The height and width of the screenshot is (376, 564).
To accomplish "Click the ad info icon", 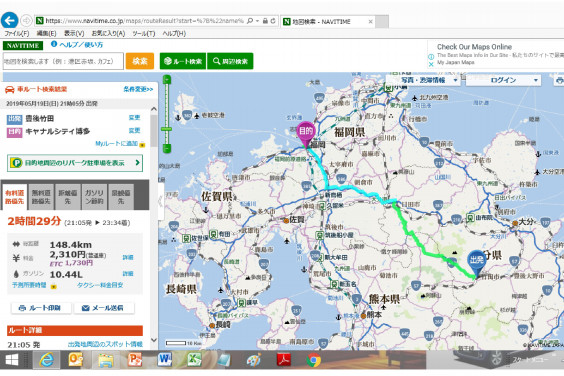I will click(x=431, y=56).
